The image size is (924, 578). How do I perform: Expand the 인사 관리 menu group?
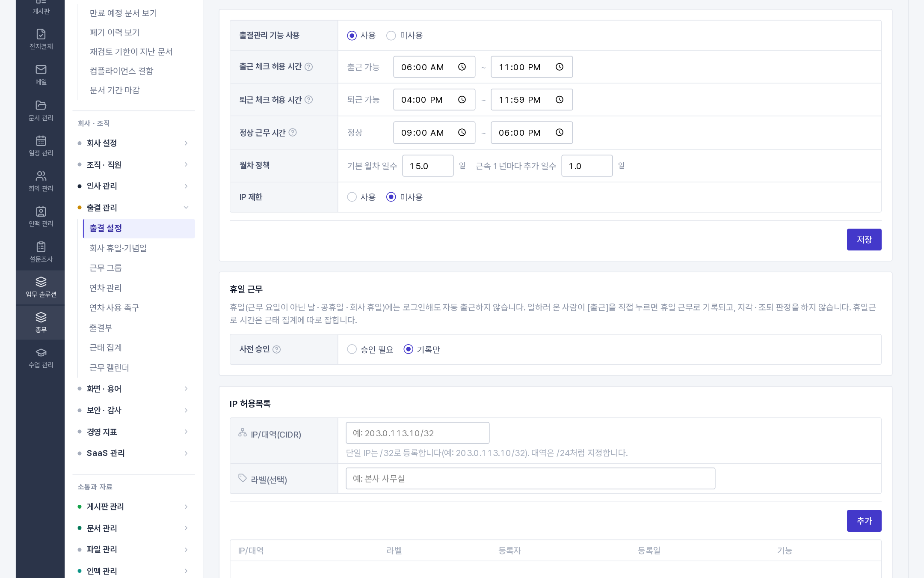click(x=133, y=186)
